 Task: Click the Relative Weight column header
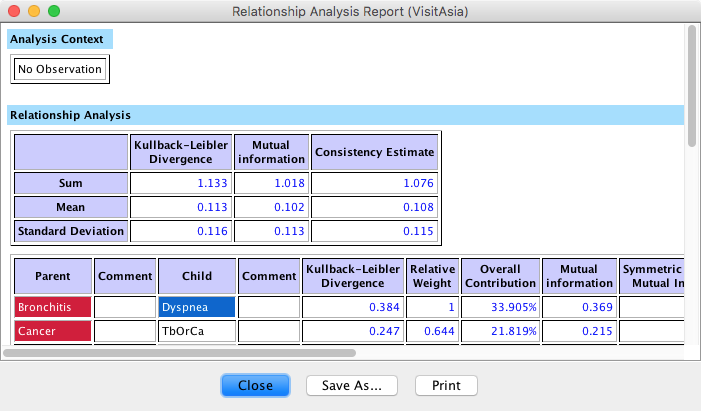point(431,275)
